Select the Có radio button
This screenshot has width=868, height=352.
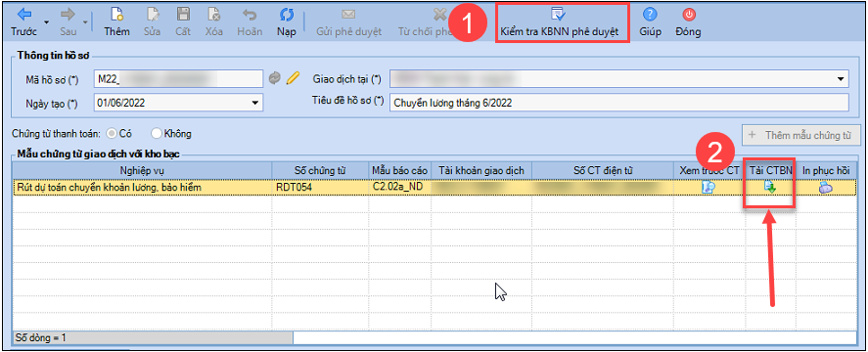(112, 133)
